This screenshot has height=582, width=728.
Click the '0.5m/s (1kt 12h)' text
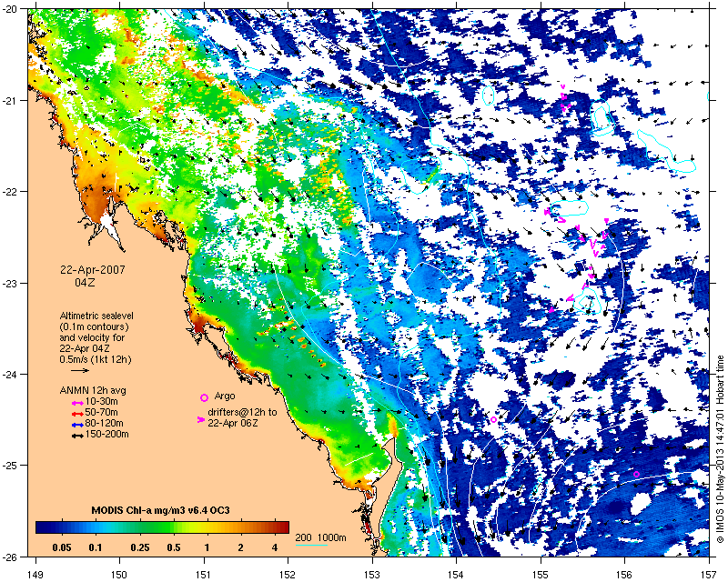point(96,359)
